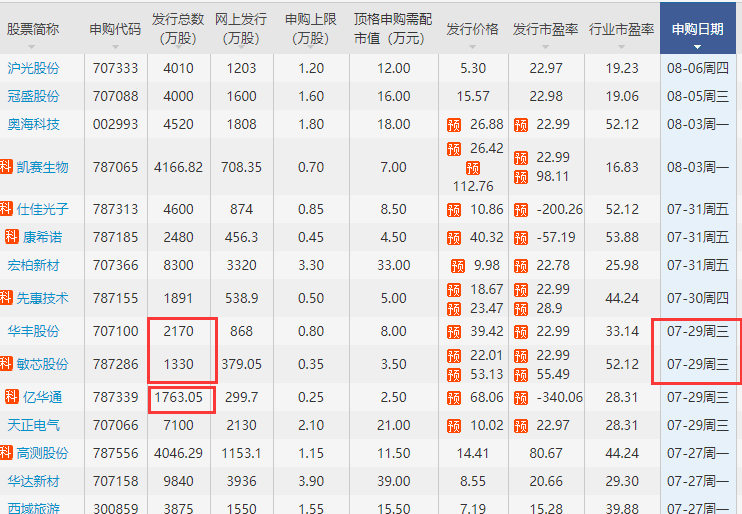
Task: Sort by 发行市盈率 column header
Action: pos(545,29)
